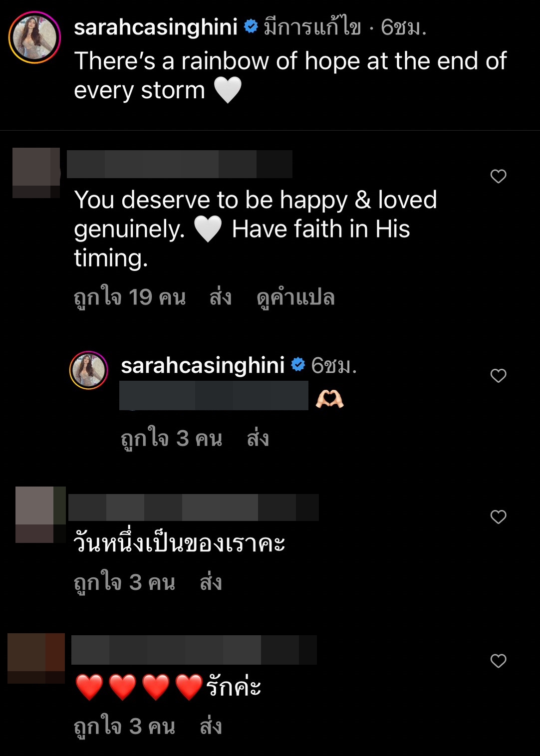540x756 pixels.
Task: Tap heart on sarahcasinghini's reply comment
Action: 498,375
